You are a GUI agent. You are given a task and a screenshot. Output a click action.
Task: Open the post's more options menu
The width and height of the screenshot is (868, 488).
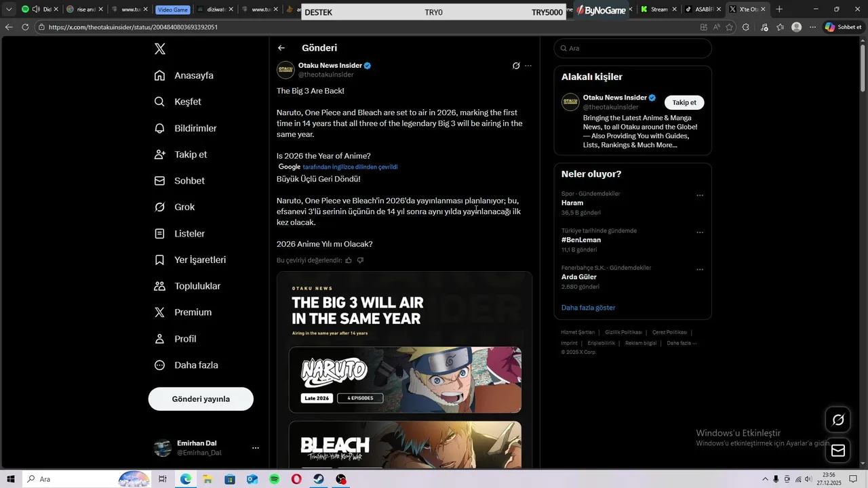[x=528, y=66]
